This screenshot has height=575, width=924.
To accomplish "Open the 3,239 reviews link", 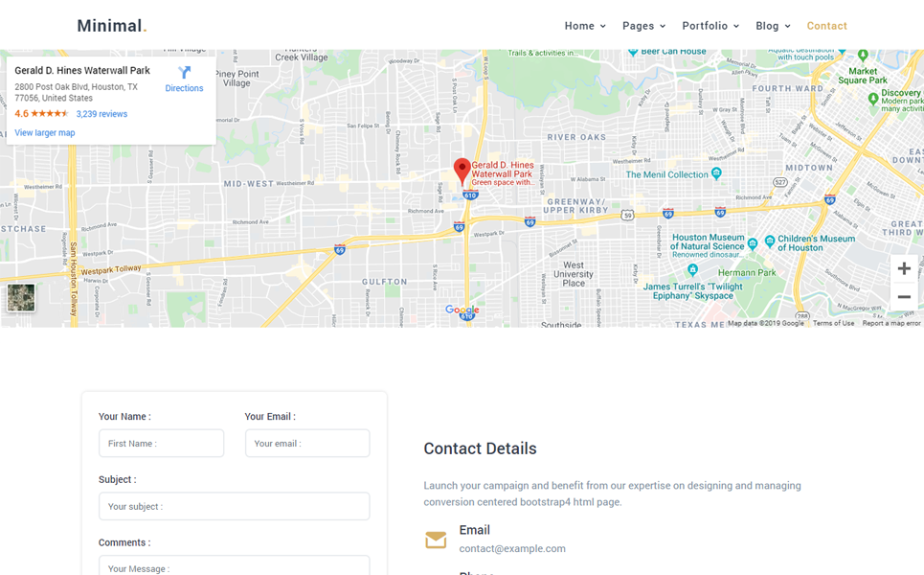I will pos(101,114).
